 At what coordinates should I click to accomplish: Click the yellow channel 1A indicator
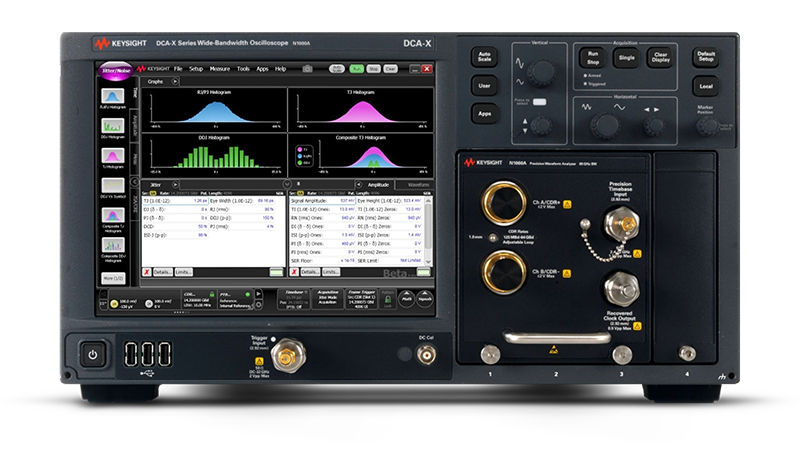[x=114, y=304]
